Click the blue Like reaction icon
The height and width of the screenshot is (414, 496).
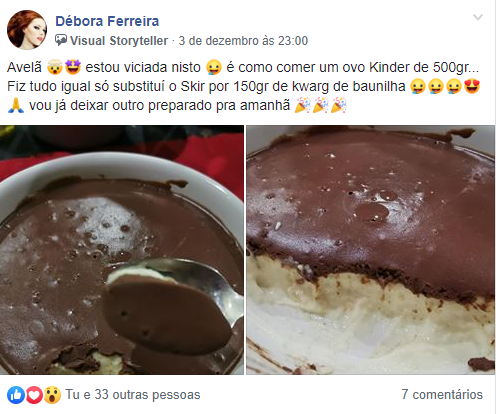[16, 395]
